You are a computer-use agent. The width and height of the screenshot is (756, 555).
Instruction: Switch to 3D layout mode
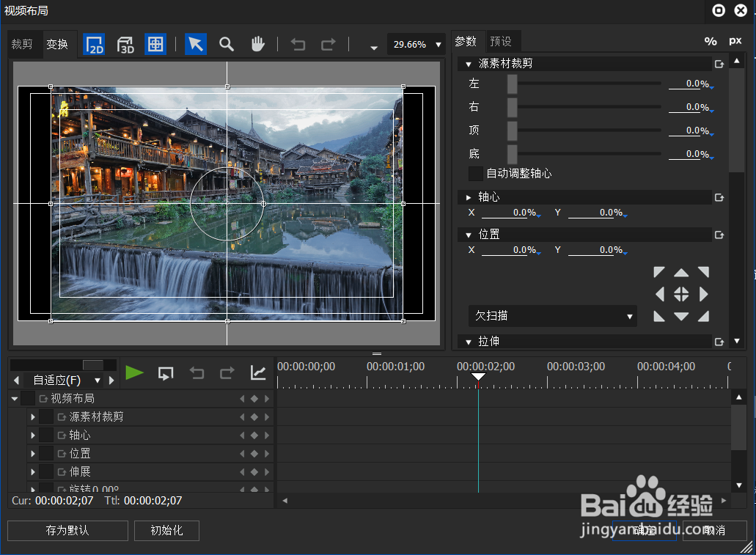point(125,45)
